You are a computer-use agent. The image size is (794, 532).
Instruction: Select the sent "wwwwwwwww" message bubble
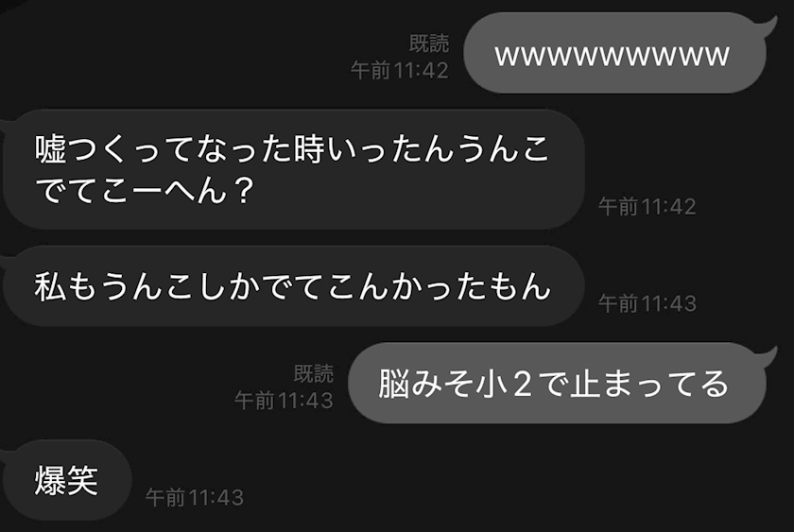coord(614,53)
